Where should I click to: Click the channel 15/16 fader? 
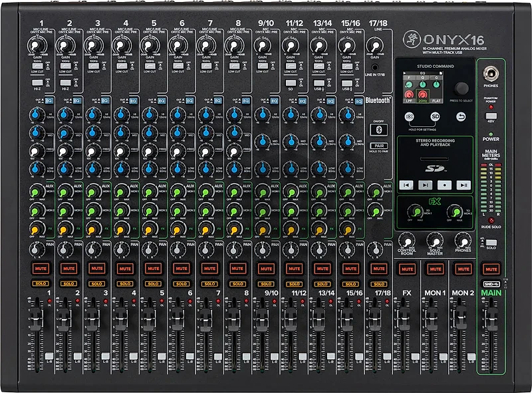pos(347,319)
